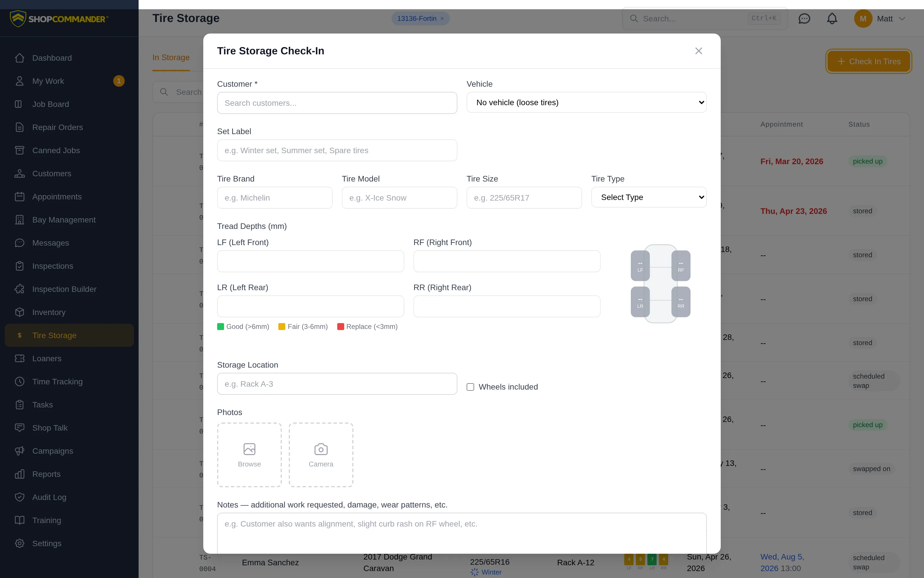Click the RF tread depth field

point(507,261)
